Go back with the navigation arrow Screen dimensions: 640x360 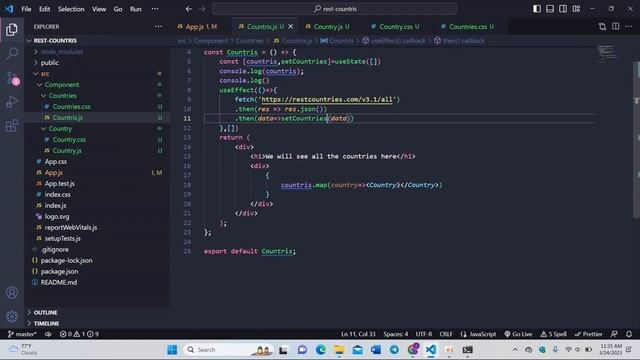(x=189, y=9)
